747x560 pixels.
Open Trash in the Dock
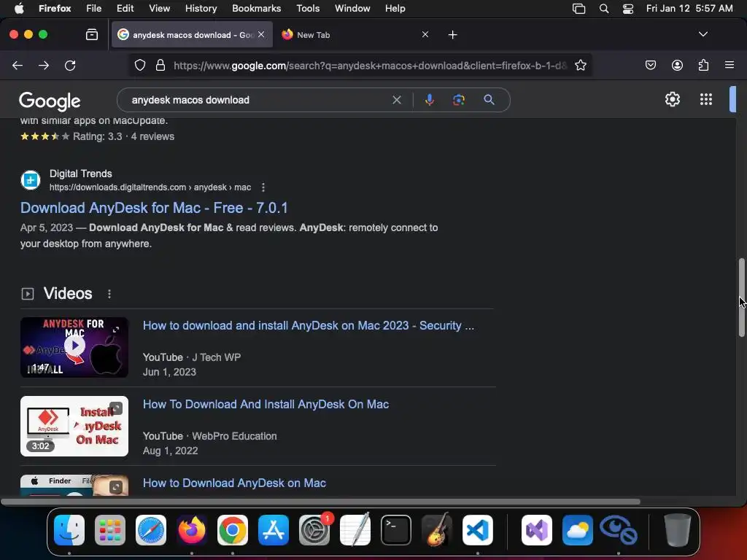[678, 530]
